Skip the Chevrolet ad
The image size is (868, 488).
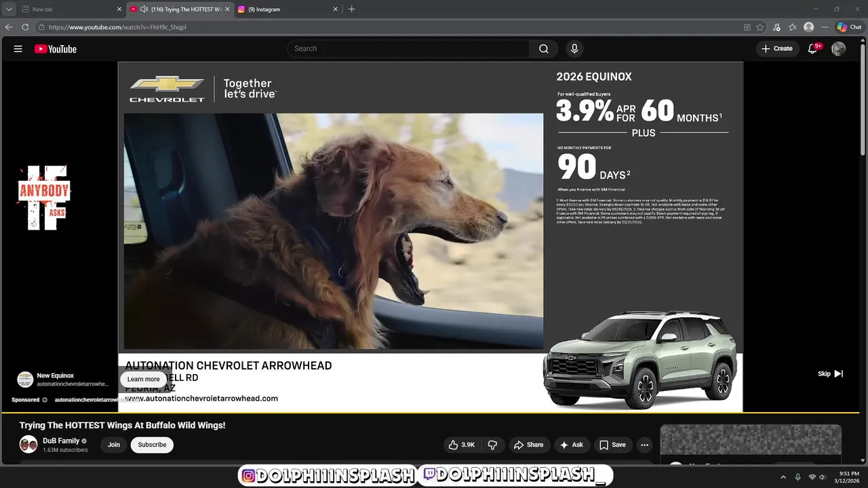pyautogui.click(x=830, y=373)
